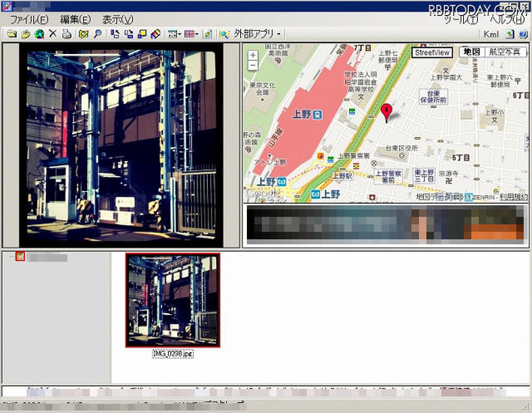Click the Kml button in the toolbar
The height and width of the screenshot is (413, 532).
491,34
